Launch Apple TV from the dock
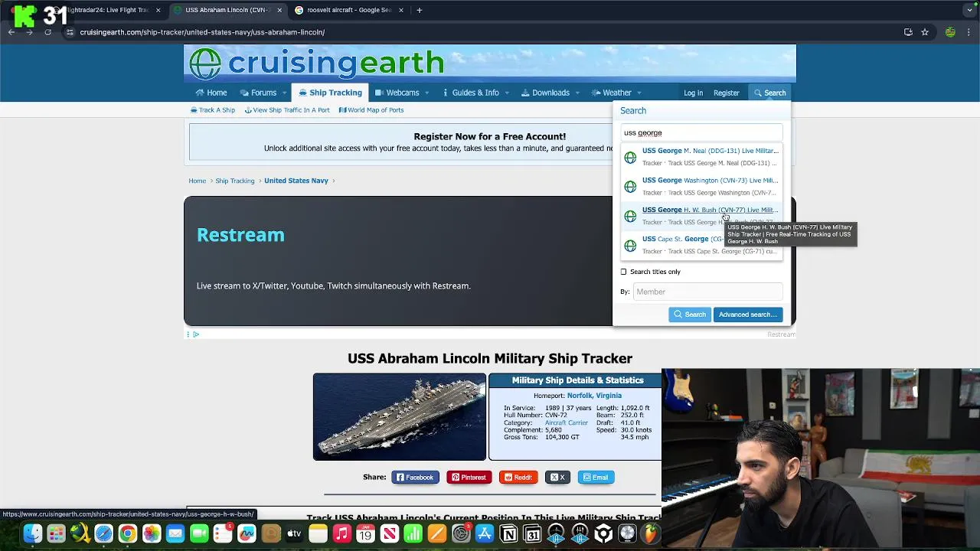Image resolution: width=980 pixels, height=551 pixels. [x=294, y=533]
